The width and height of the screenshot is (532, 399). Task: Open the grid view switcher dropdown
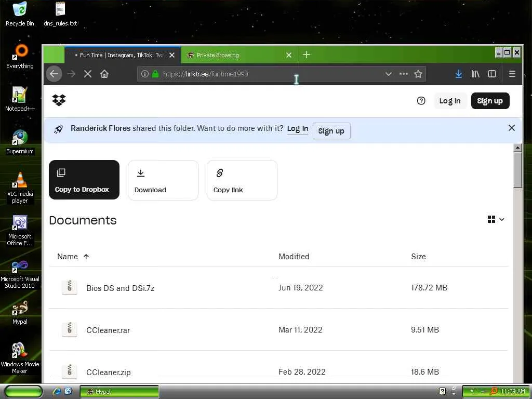(x=496, y=220)
